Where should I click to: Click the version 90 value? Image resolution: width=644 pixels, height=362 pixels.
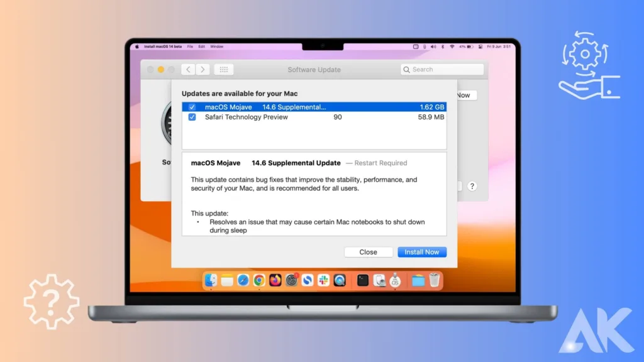338,117
